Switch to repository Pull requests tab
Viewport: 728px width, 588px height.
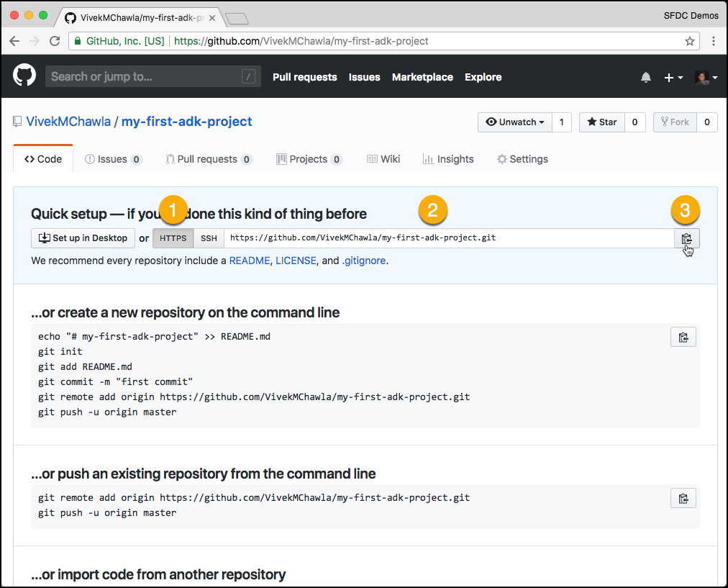tap(209, 159)
